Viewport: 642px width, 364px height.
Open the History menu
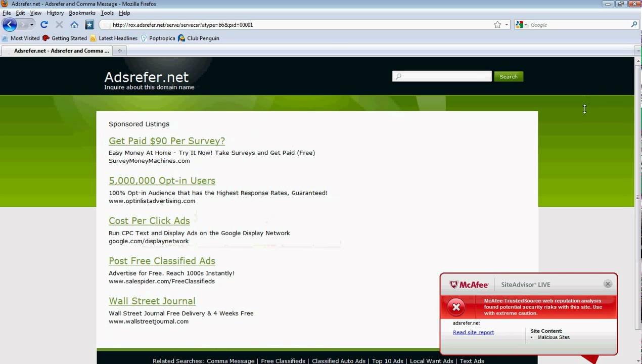pyautogui.click(x=55, y=13)
